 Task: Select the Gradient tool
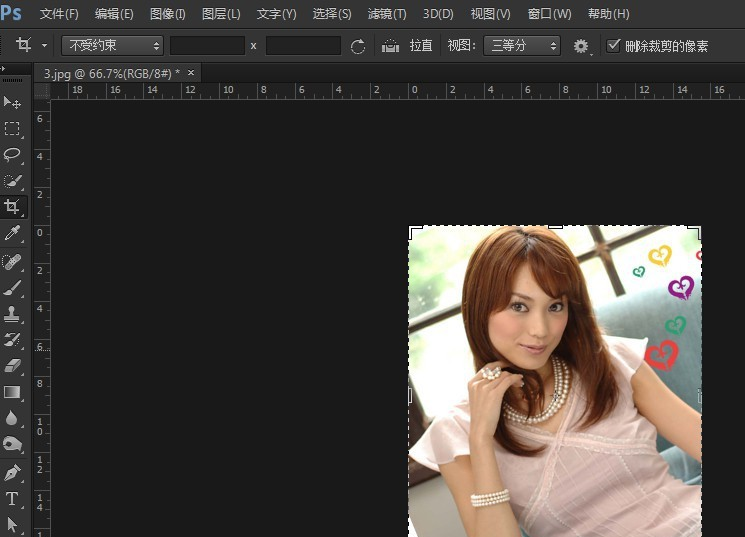tap(12, 392)
